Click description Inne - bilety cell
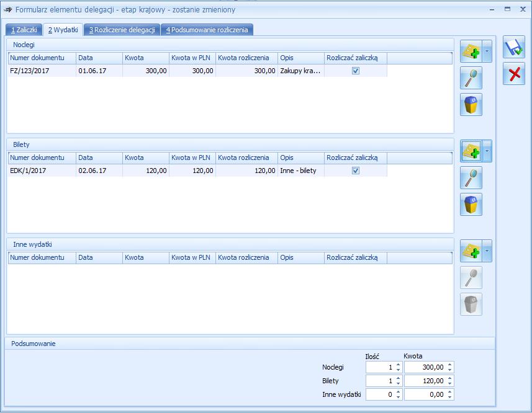 301,171
